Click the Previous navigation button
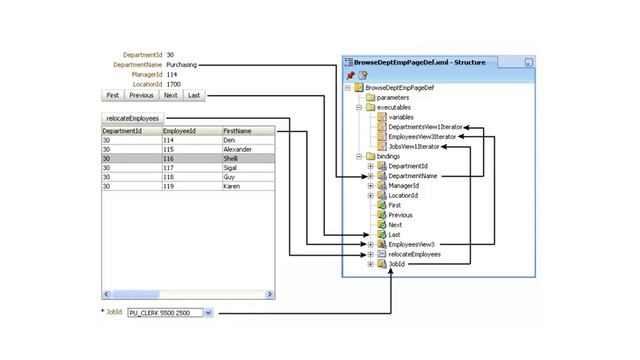This screenshot has width=640, height=360. [x=141, y=96]
